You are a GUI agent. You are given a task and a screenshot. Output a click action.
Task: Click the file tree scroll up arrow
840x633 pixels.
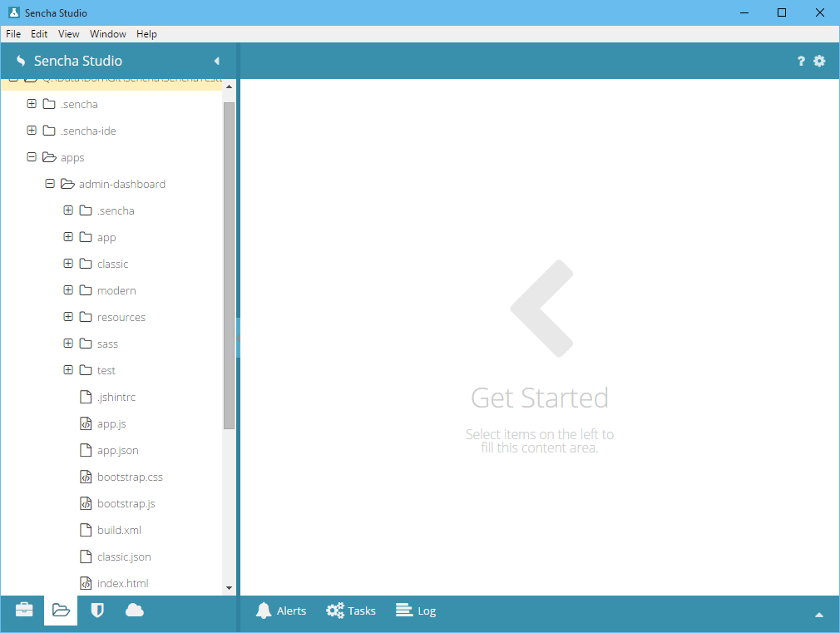pos(229,87)
